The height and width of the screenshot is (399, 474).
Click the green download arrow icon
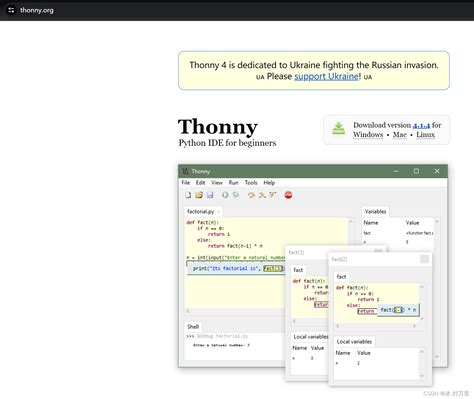[339, 129]
